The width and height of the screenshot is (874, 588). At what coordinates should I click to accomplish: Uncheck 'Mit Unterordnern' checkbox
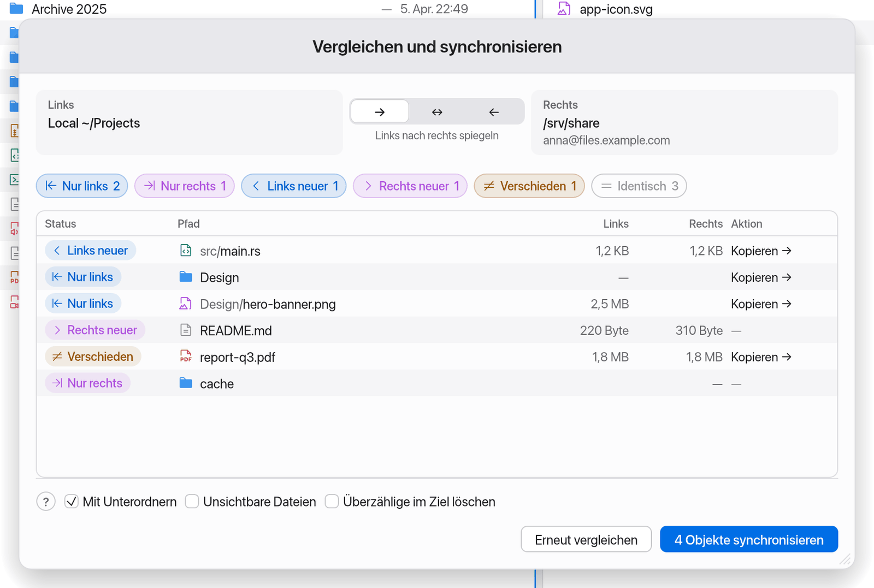pos(72,501)
